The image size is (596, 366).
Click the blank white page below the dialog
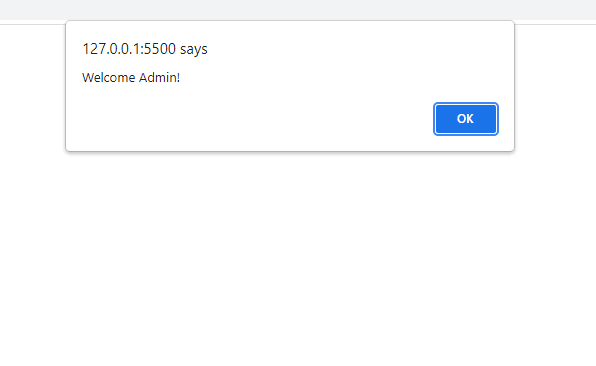point(298,258)
